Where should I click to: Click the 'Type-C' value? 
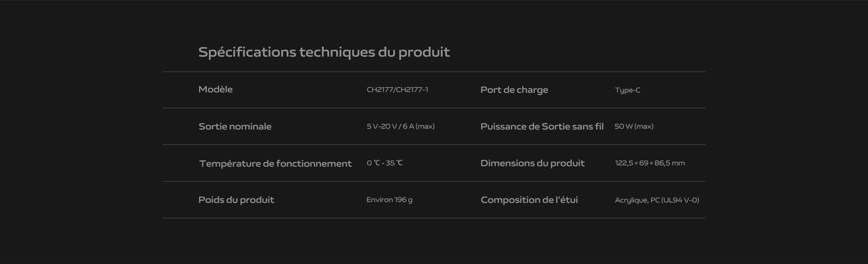point(627,90)
